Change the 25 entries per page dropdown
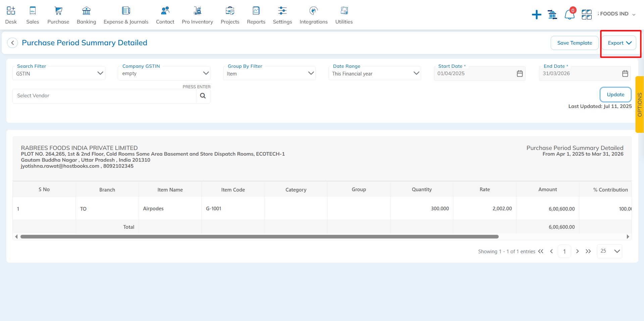This screenshot has height=321, width=644. (x=609, y=251)
